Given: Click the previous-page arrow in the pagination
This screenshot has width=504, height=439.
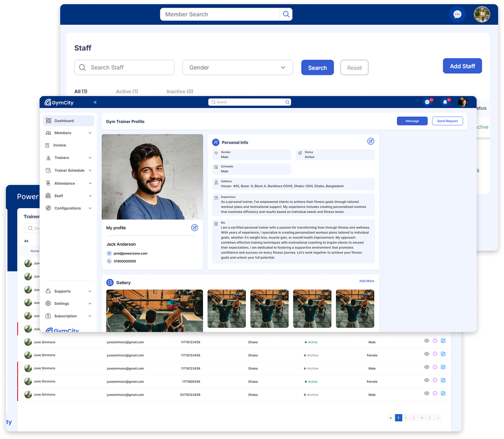Looking at the screenshot, I should [391, 418].
